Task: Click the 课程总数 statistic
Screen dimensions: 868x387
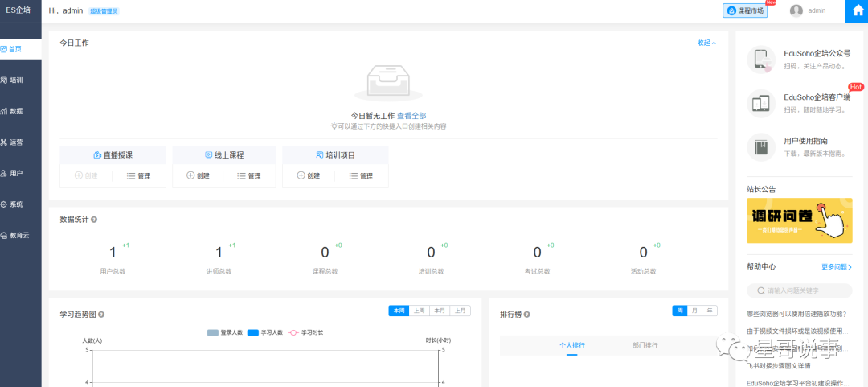Action: pos(325,259)
